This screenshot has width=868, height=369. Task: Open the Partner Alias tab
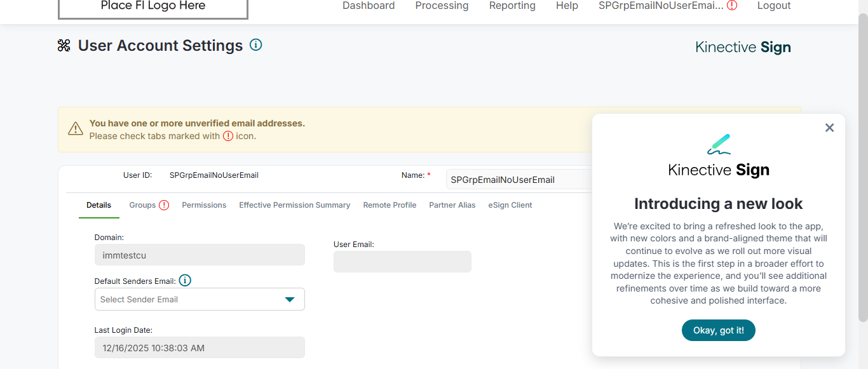coord(452,205)
